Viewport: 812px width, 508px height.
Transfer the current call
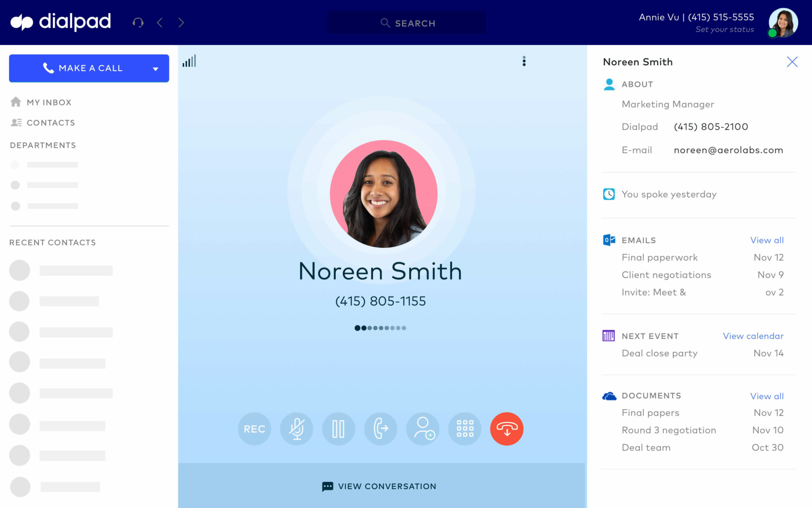380,429
